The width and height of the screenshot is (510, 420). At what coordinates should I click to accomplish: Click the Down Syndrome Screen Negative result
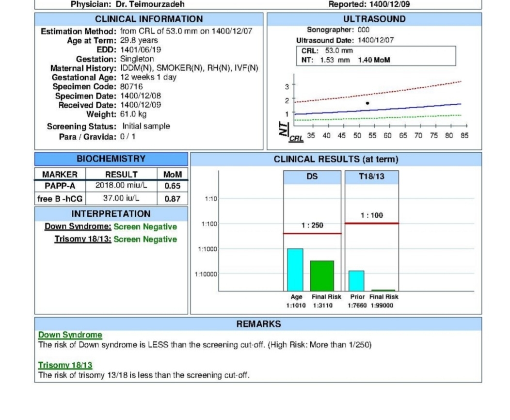coord(145,227)
